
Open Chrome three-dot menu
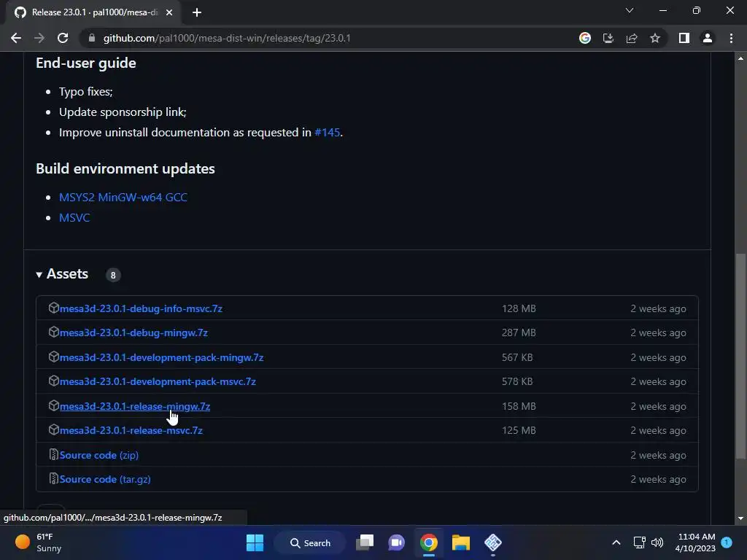(x=731, y=38)
